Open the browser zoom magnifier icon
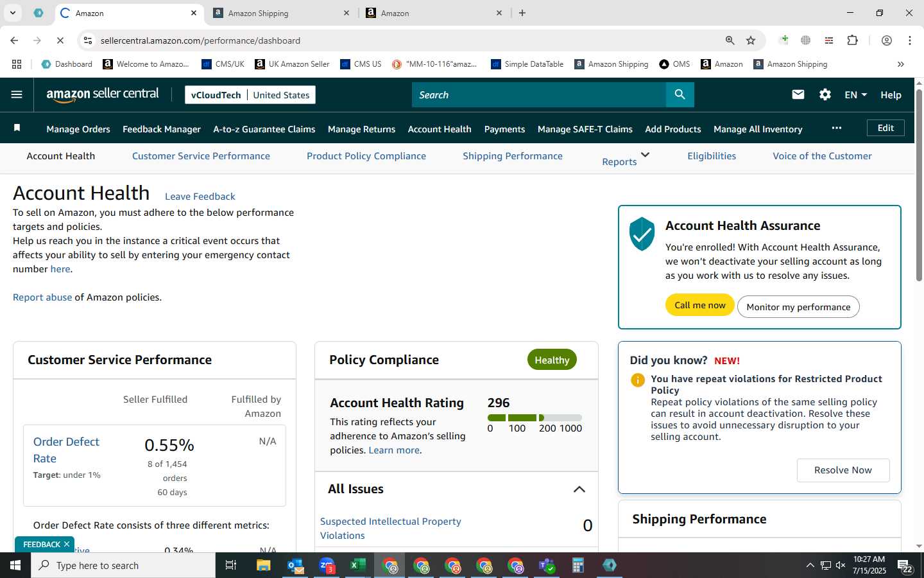The image size is (924, 578). point(730,40)
